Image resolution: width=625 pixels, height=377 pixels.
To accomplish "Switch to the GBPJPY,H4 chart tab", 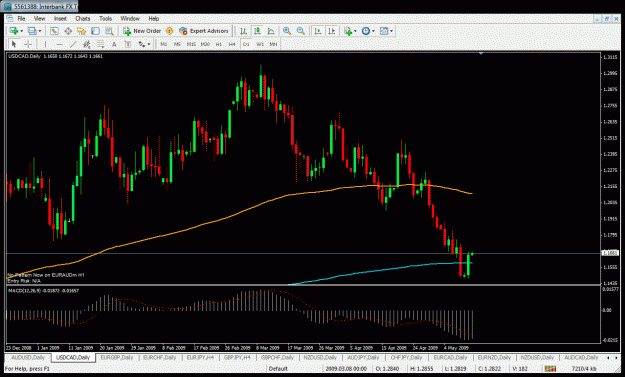I will [x=237, y=357].
